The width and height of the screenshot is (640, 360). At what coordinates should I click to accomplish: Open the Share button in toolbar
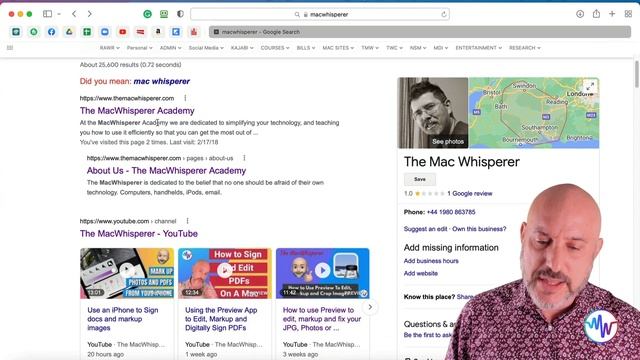pos(596,14)
